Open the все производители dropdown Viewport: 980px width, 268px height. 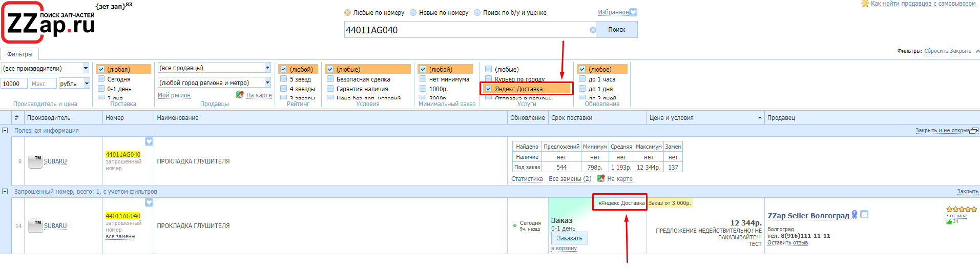[86, 68]
